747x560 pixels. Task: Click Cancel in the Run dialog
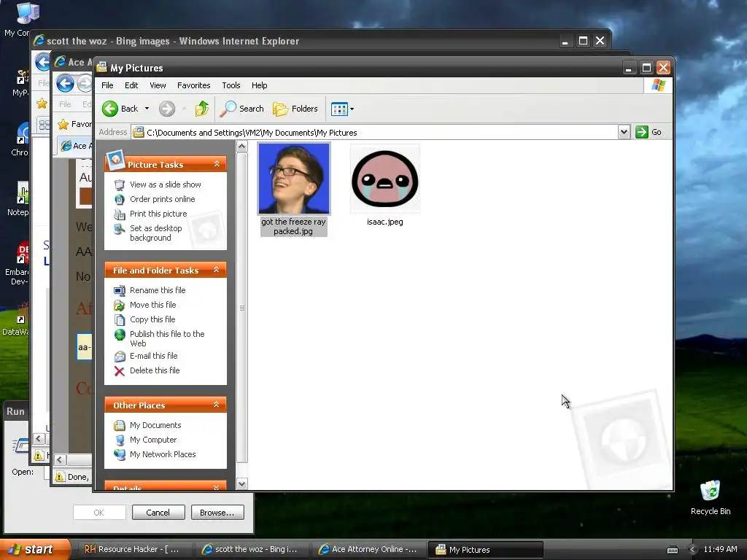point(158,513)
